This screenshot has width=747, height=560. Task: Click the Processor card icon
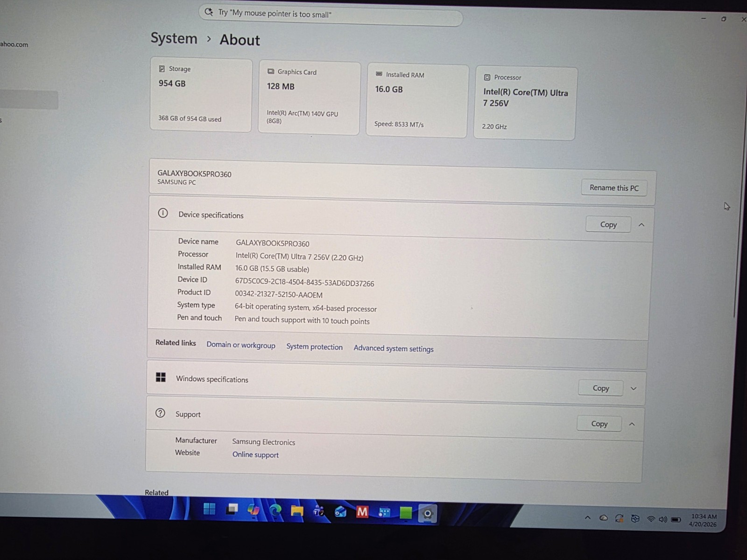487,77
